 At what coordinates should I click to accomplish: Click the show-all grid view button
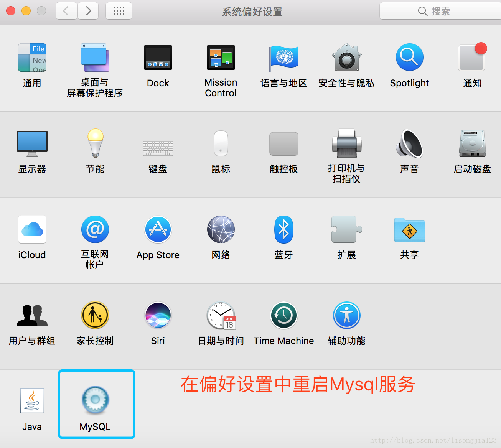119,11
